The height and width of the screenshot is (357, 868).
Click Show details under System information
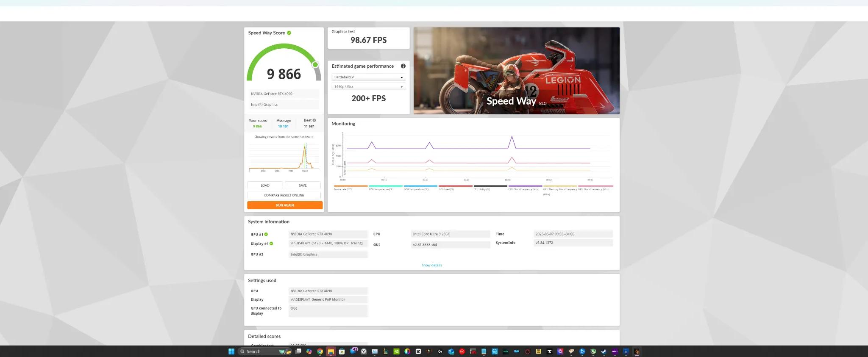[431, 265]
